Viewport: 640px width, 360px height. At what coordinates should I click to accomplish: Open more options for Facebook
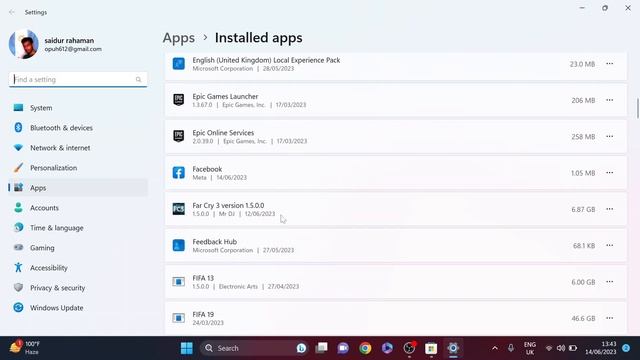(x=609, y=173)
